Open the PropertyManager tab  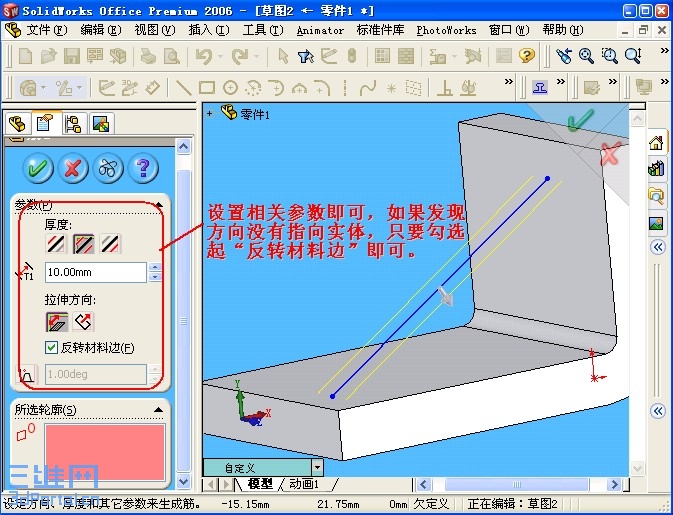point(45,124)
